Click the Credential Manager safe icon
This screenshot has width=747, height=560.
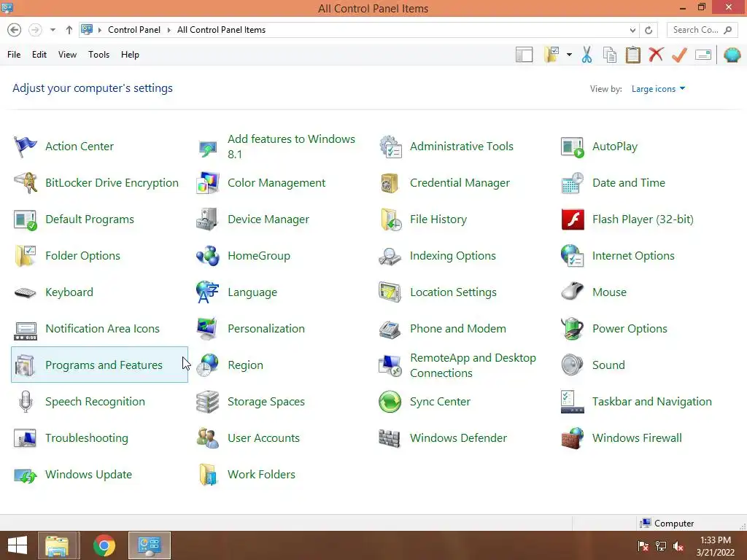(x=390, y=183)
